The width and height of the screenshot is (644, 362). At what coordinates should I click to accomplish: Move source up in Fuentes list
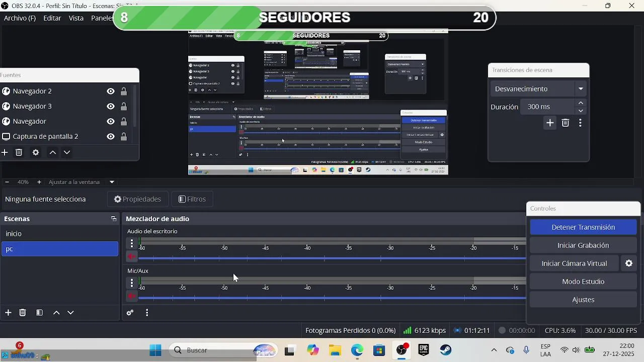(x=52, y=152)
